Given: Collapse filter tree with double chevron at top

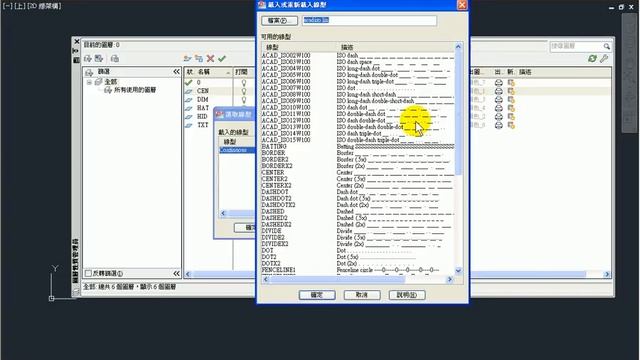Looking at the screenshot, I should click(176, 72).
